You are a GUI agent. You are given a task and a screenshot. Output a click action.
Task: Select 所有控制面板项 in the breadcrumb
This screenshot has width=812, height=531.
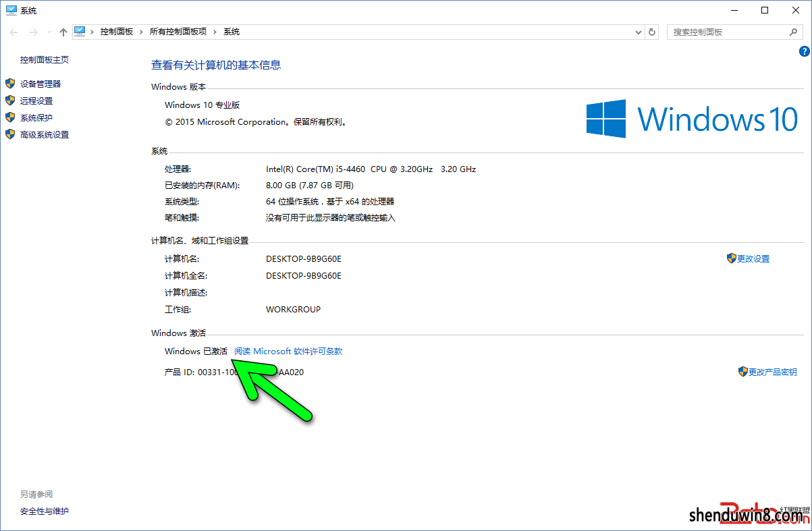pos(178,32)
